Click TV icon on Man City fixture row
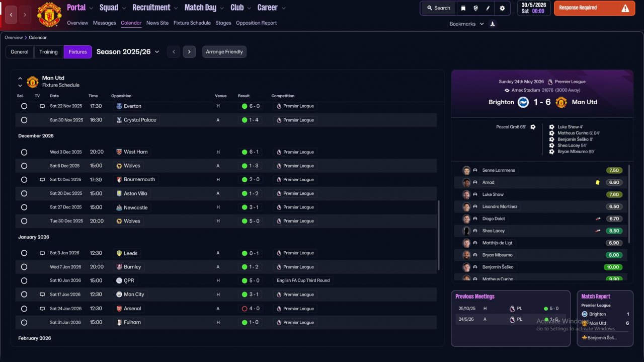Image resolution: width=644 pixels, height=362 pixels. [42, 295]
